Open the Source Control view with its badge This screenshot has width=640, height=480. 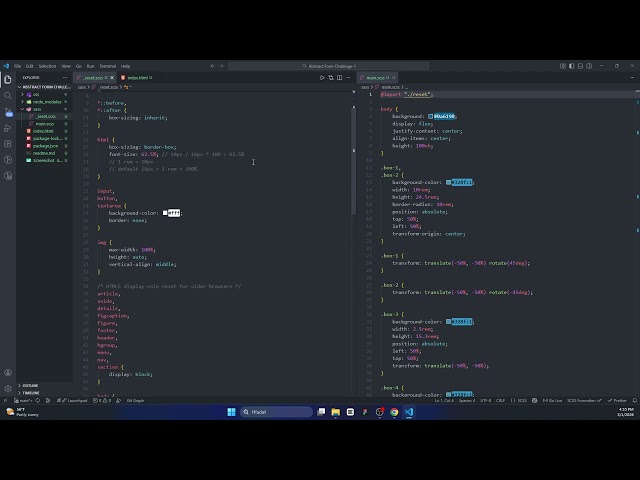8,112
